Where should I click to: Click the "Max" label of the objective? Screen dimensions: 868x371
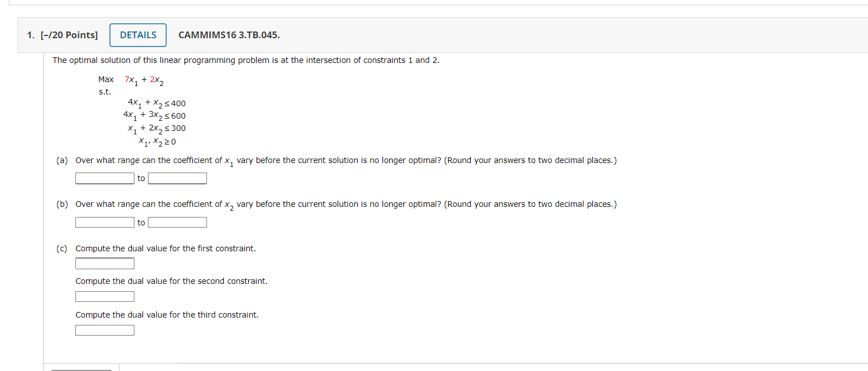(106, 79)
